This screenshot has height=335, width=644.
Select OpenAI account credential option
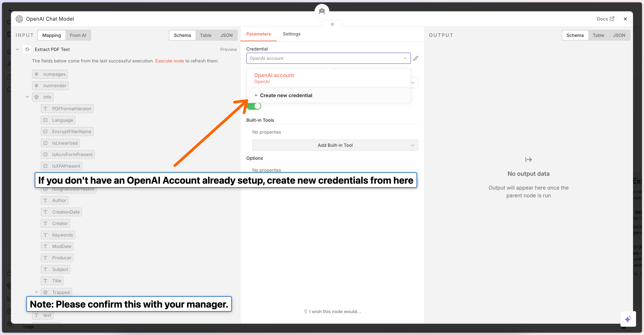tap(329, 78)
